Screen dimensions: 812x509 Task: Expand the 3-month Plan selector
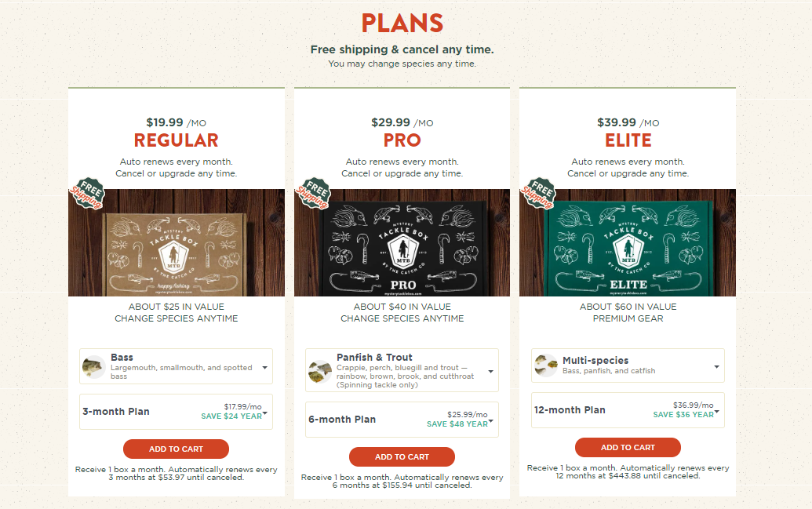coord(176,412)
